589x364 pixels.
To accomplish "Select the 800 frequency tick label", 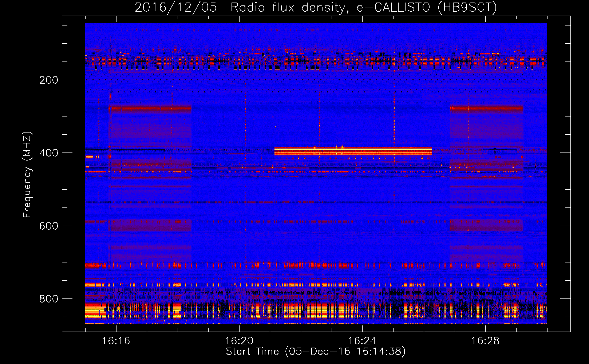I will 49,299.
